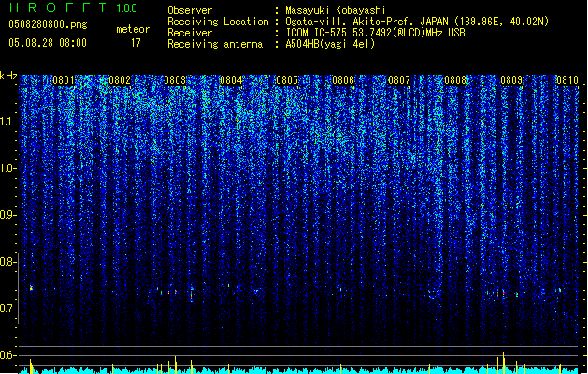Click the 0810 time marker
588x374 pixels.
[x=567, y=80]
